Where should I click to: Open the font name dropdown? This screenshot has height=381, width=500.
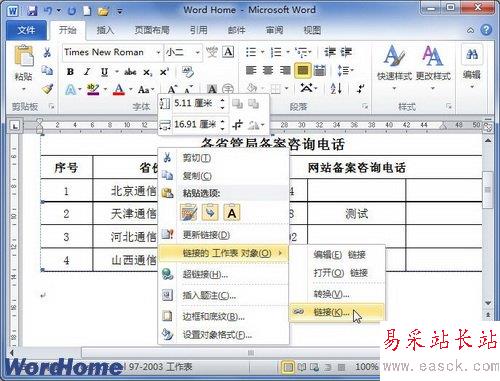click(158, 52)
